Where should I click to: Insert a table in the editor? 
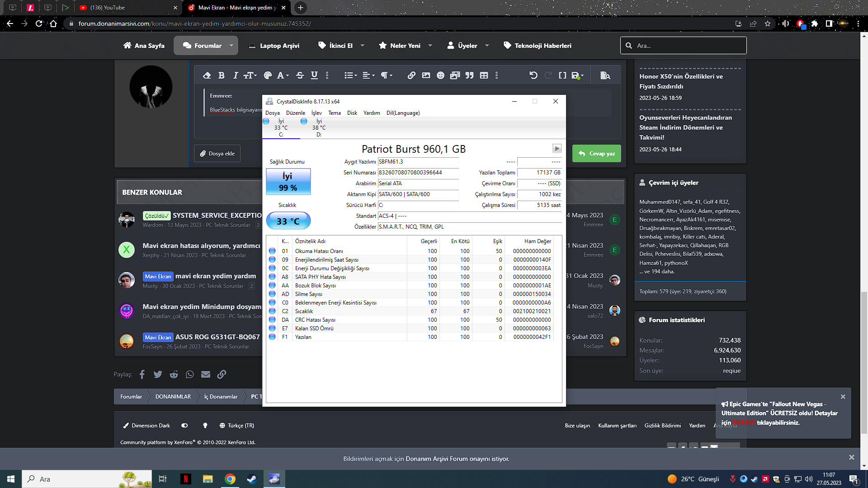point(484,75)
